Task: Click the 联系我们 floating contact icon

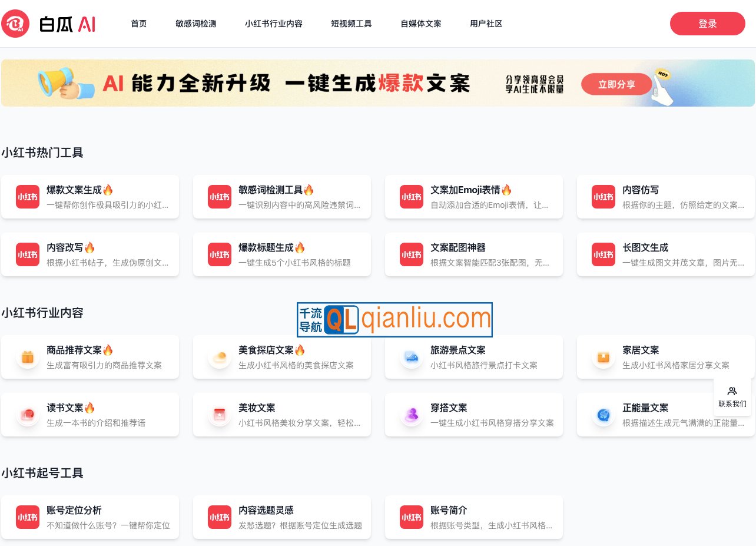Action: (x=732, y=395)
